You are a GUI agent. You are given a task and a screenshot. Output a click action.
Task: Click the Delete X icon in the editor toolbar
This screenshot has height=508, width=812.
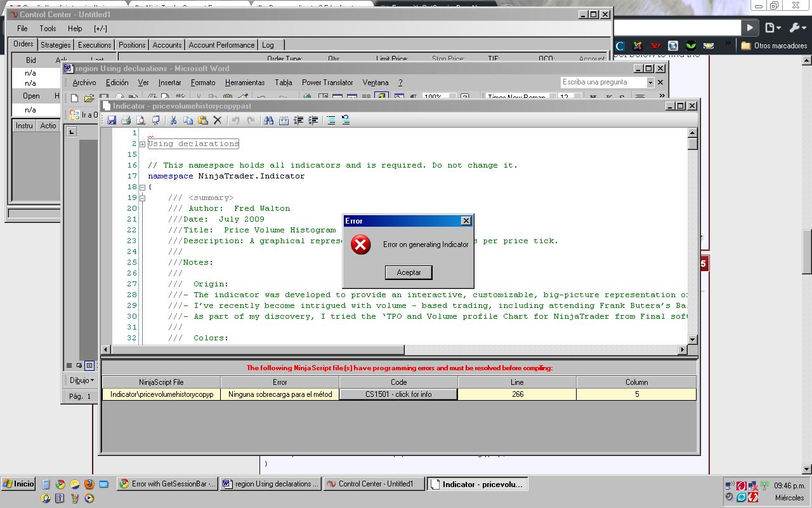pos(218,120)
